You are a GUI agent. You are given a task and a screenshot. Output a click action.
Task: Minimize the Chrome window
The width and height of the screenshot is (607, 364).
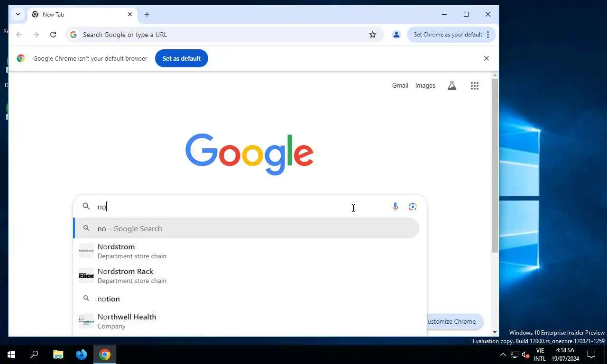point(444,14)
